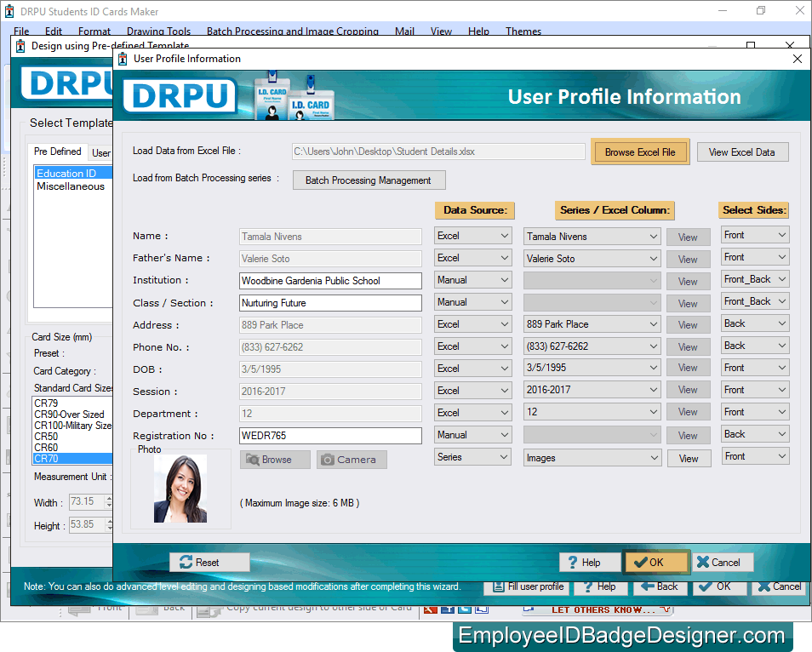Open Registration No data source dropdown
Image resolution: width=812 pixels, height=652 pixels.
click(x=472, y=435)
